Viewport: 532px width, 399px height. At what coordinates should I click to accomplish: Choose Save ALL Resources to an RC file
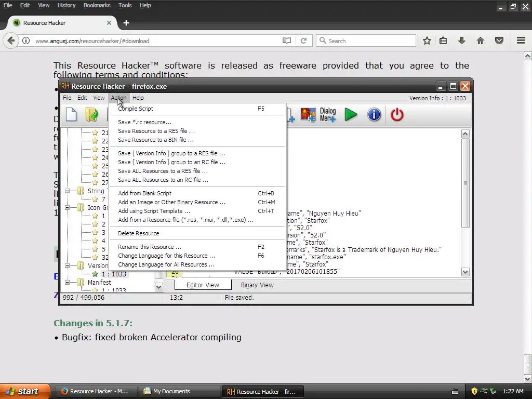pyautogui.click(x=197, y=180)
